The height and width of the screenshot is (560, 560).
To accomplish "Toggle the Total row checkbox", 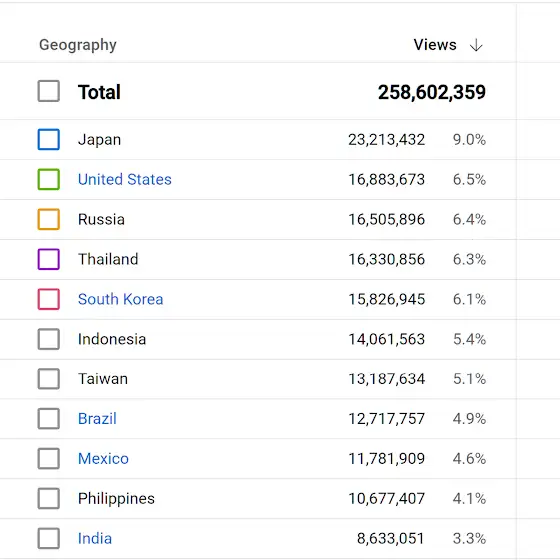I will (x=49, y=91).
